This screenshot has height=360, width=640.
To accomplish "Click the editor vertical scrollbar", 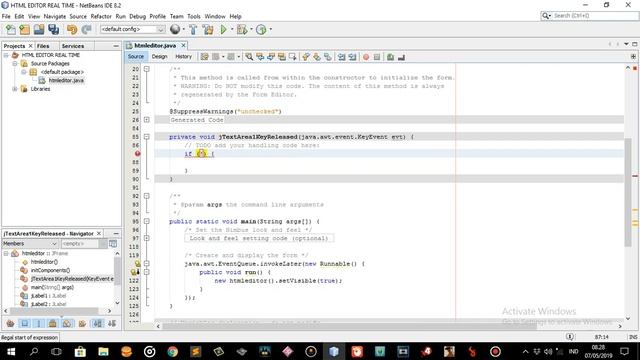I will (628, 193).
